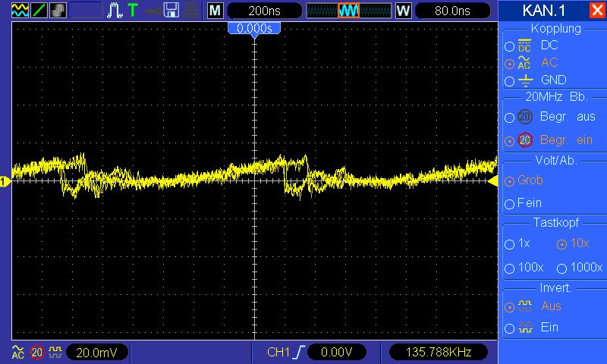Click the pulse waveform icon in toolbar
The width and height of the screenshot is (607, 364).
pos(115,11)
